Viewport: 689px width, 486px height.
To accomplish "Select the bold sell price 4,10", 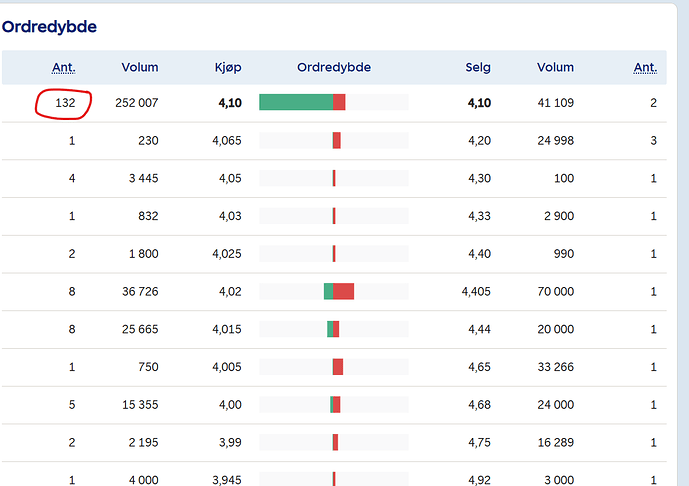I will pyautogui.click(x=478, y=103).
